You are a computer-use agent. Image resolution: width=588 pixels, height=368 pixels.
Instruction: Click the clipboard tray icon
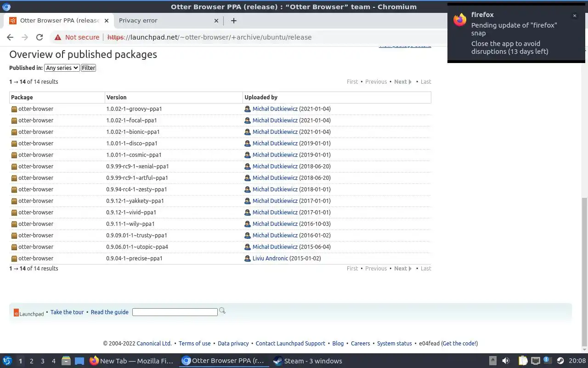tap(523, 361)
